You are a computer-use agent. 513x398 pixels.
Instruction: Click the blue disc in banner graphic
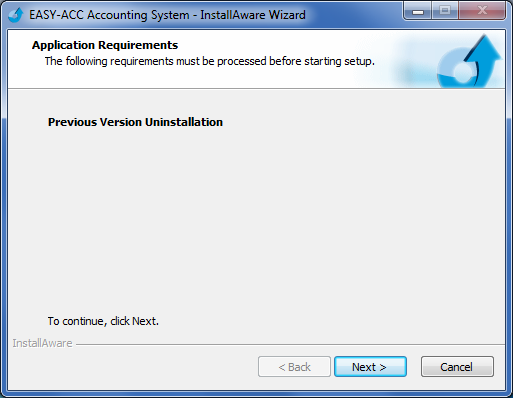[457, 71]
